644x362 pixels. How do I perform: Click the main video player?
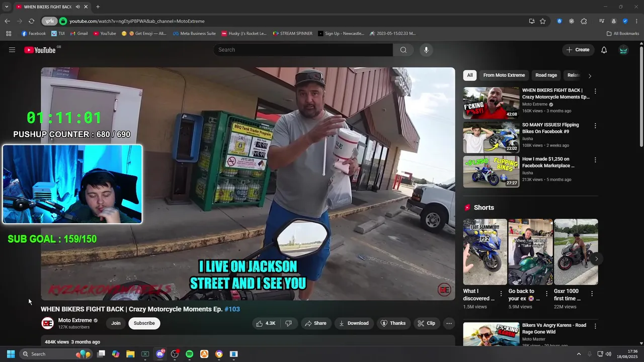(248, 184)
